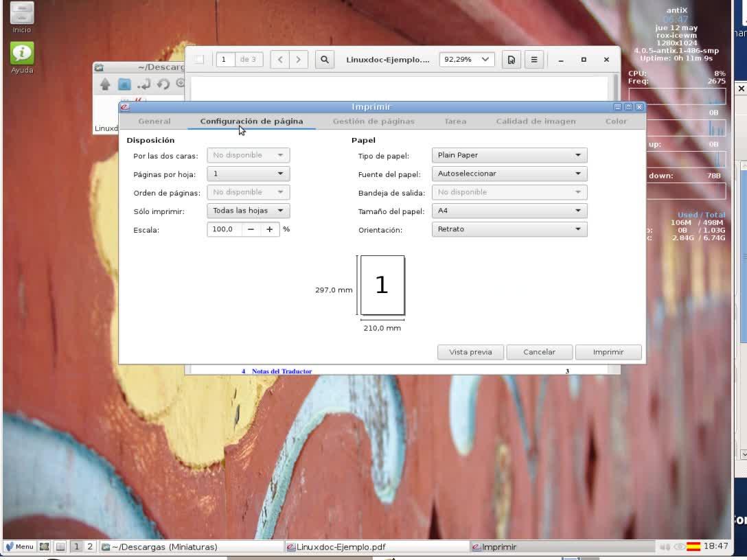The width and height of the screenshot is (747, 560).
Task: Switch to workspace 2 in taskbar
Action: pos(89,547)
